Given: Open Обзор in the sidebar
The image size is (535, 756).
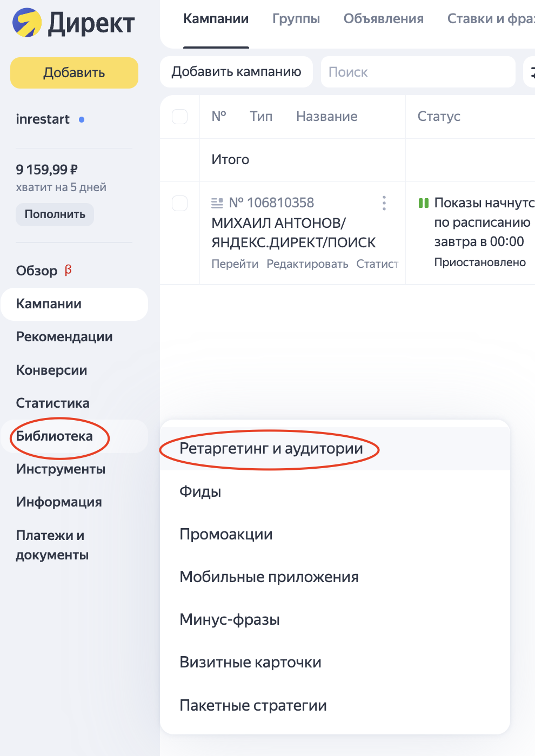Looking at the screenshot, I should [37, 271].
